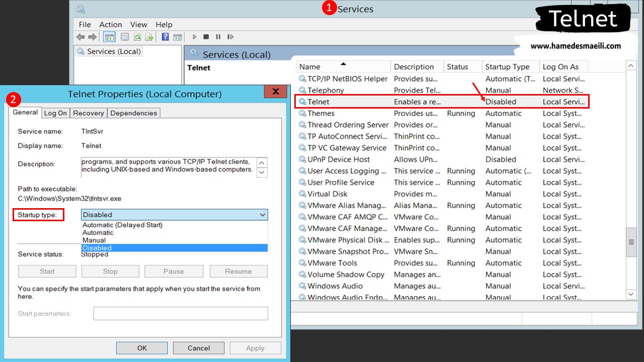Click the Apply button
This screenshot has height=362, width=644.
(x=255, y=348)
